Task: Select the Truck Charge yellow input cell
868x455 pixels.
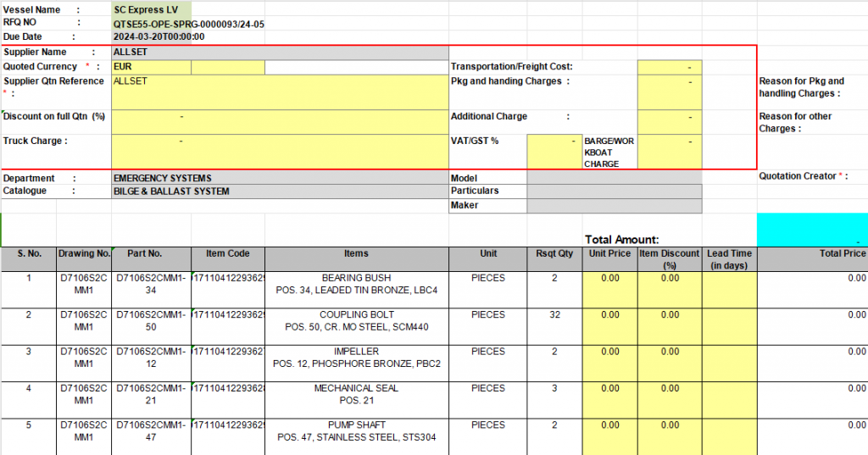Action: pos(279,152)
